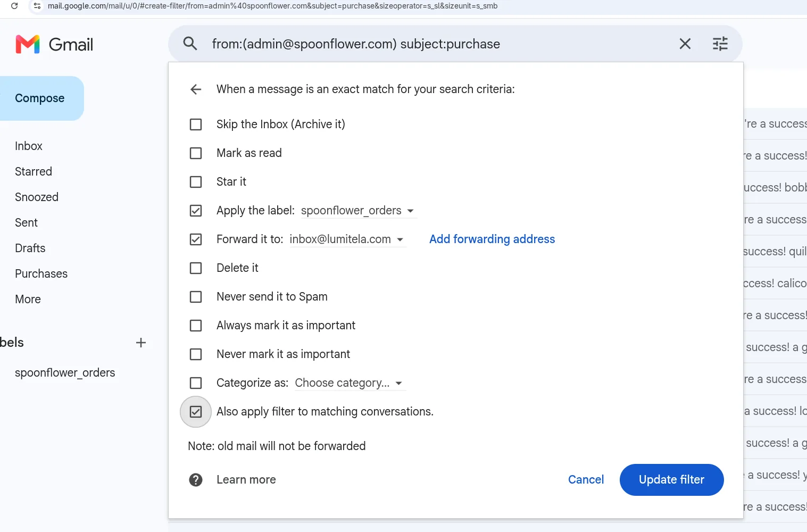
Task: Uncheck Apply the label checkbox
Action: pos(196,211)
